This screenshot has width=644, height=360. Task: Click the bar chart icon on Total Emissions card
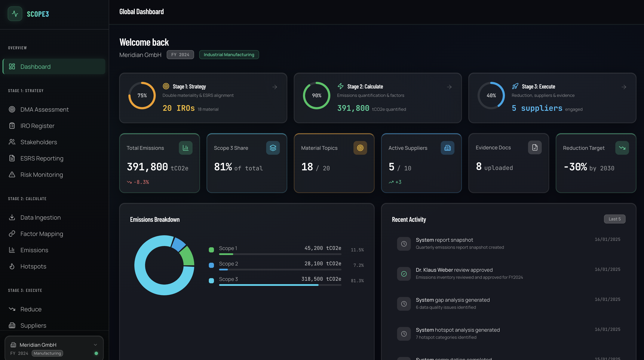(185, 148)
